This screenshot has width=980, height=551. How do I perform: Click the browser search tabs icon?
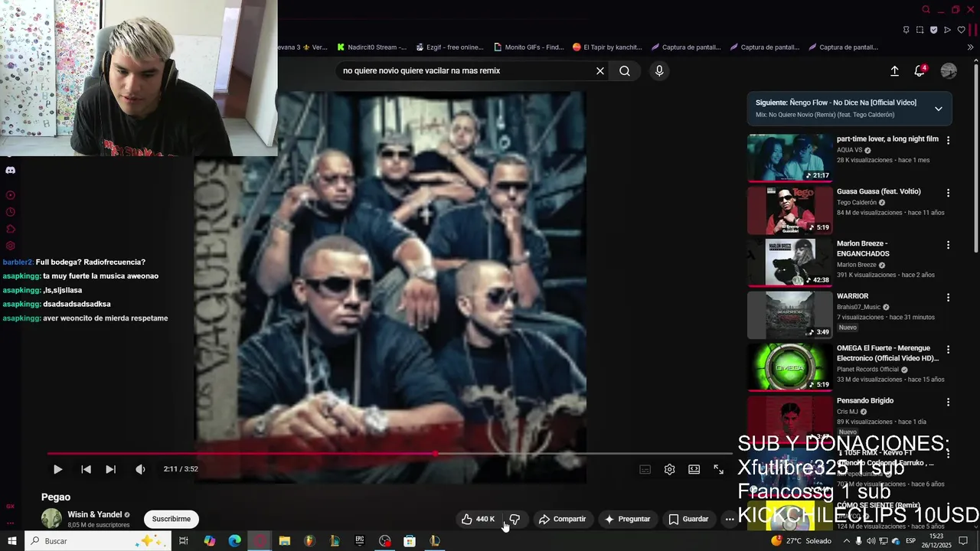[x=926, y=10]
